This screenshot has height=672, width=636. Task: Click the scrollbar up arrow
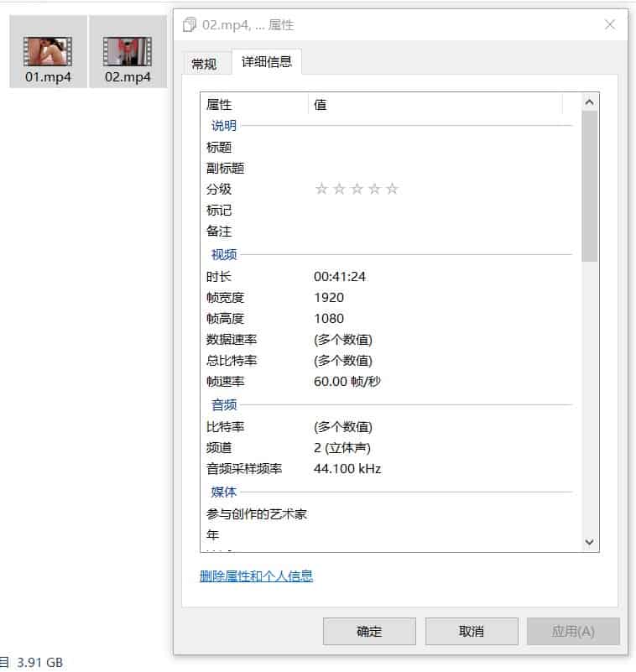589,102
